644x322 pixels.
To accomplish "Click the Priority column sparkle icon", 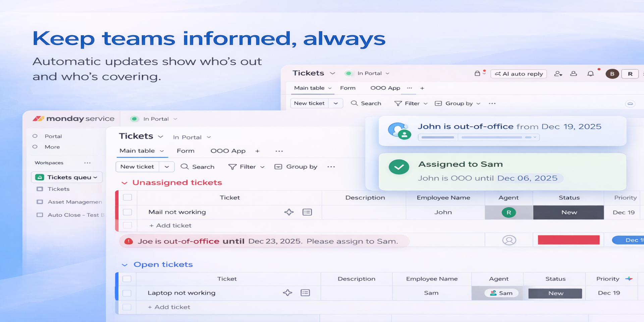I will [x=629, y=279].
